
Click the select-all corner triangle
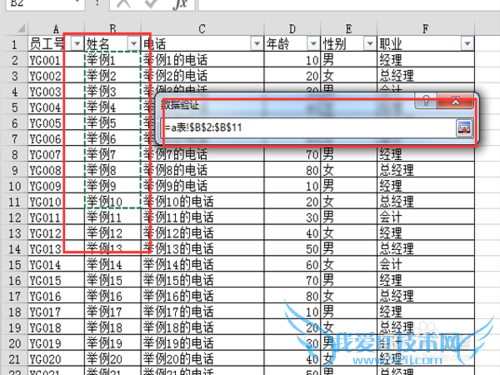coord(21,29)
